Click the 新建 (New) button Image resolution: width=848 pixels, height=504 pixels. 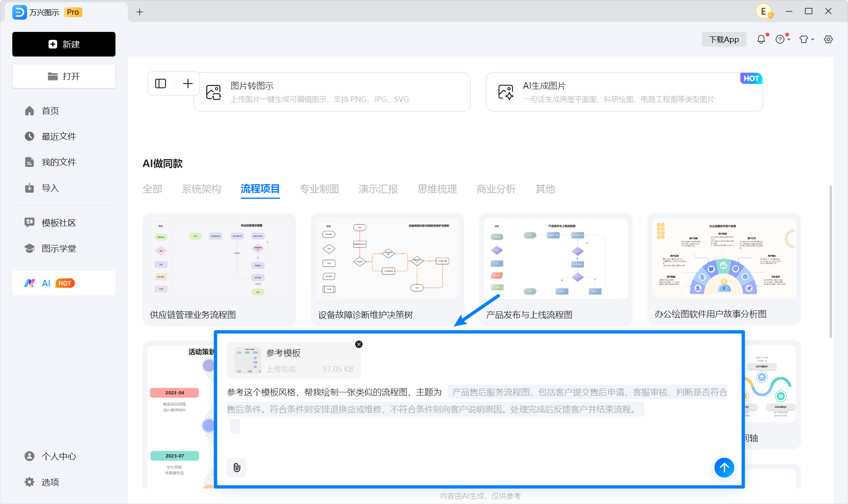point(64,44)
